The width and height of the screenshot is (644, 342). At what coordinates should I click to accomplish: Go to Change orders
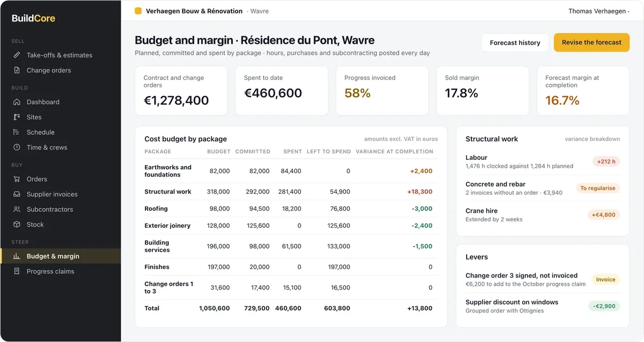pyautogui.click(x=60, y=70)
